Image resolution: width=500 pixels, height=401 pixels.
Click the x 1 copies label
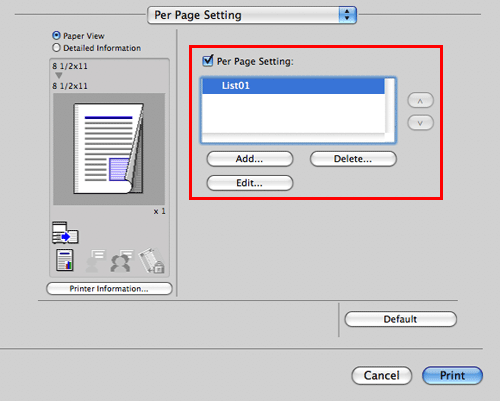click(159, 211)
